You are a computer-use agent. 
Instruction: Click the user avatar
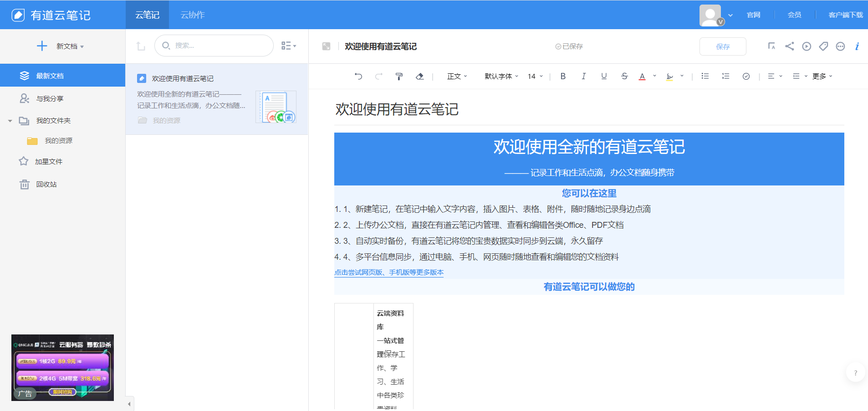(710, 15)
